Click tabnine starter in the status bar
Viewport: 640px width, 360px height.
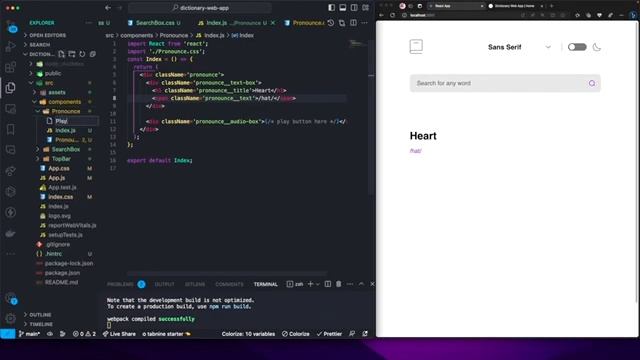click(166, 334)
